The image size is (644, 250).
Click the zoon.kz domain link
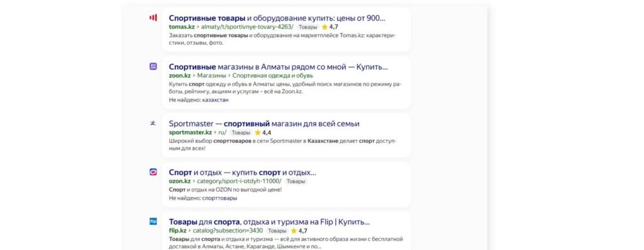179,76
